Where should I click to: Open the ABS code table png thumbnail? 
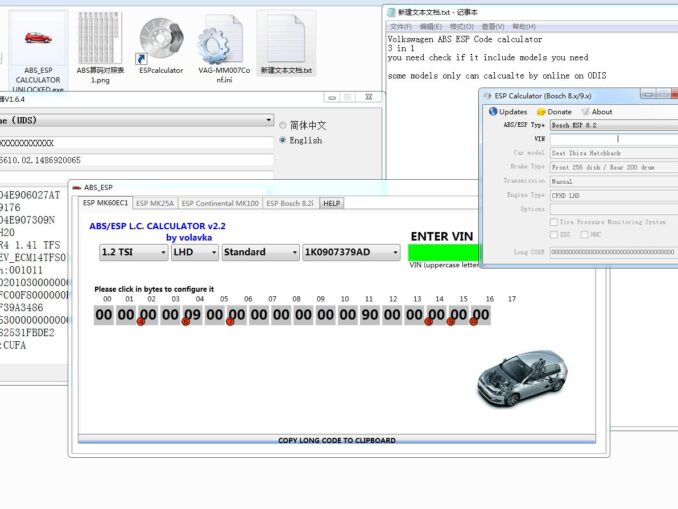(x=99, y=38)
